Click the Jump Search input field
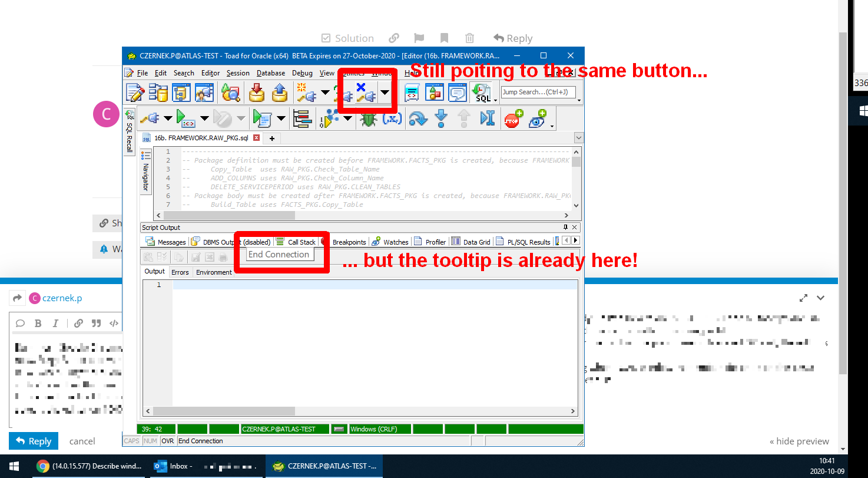The image size is (868, 478). click(x=538, y=92)
